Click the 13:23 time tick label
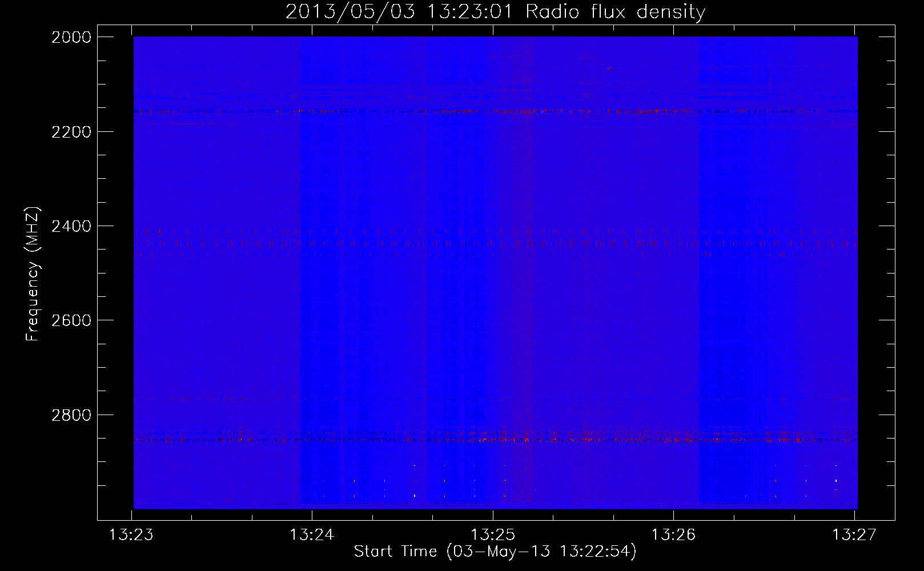Image resolution: width=924 pixels, height=571 pixels. (x=132, y=535)
